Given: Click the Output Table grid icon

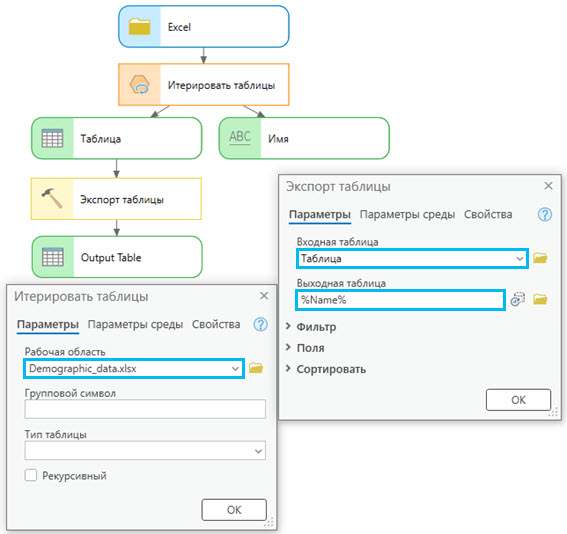Looking at the screenshot, I should point(53,257).
